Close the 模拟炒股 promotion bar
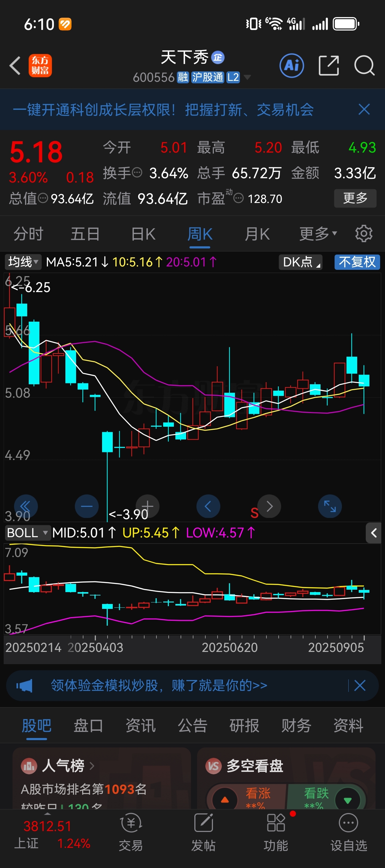385x868 pixels. click(x=360, y=685)
